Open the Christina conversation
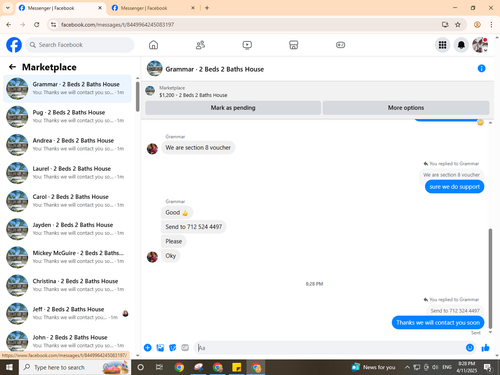 point(68,285)
